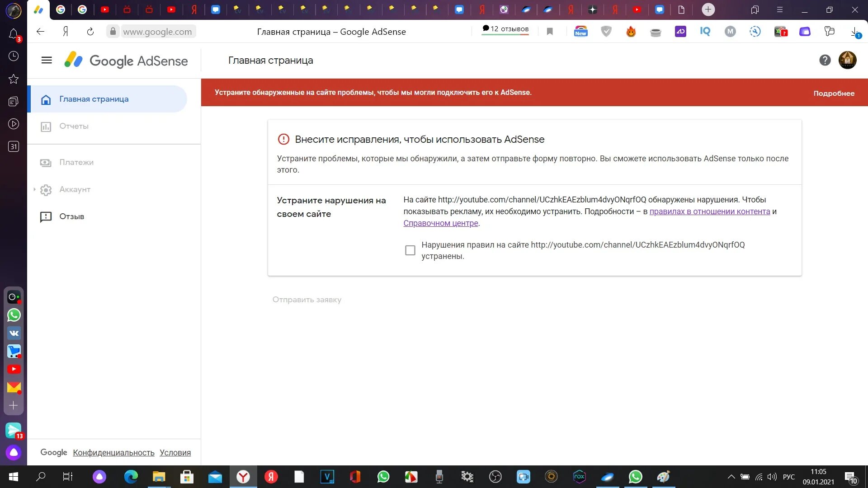Open the Справочном центре link
Viewport: 868px width, 488px height.
(x=440, y=223)
